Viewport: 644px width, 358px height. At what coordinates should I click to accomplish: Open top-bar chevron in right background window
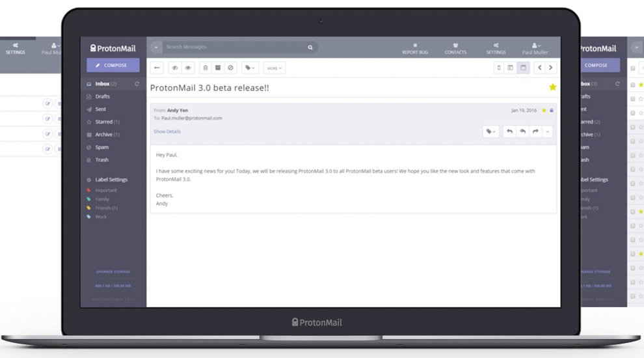637,48
